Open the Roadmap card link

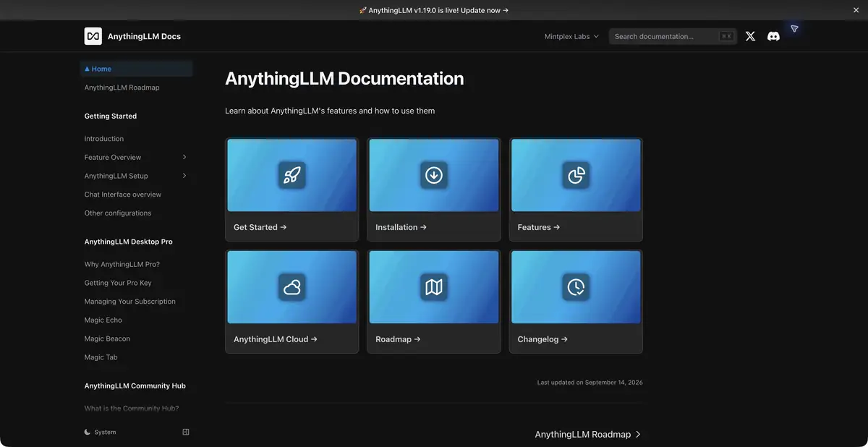coord(434,302)
